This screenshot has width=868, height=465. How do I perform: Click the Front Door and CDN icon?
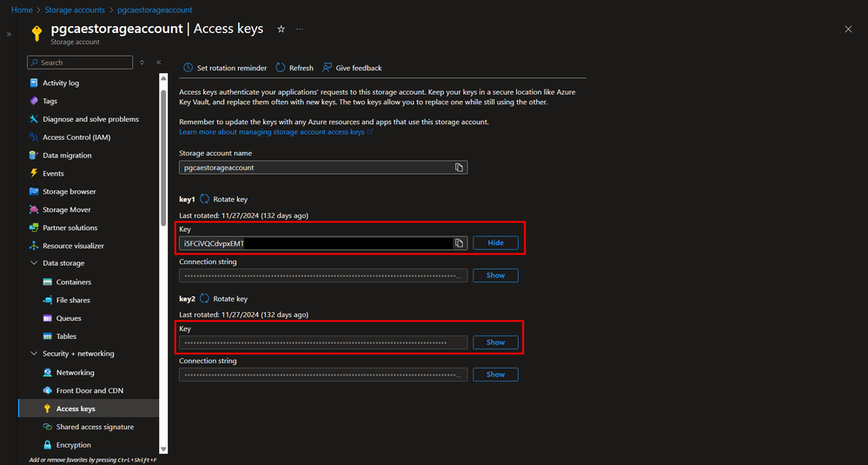tap(47, 391)
